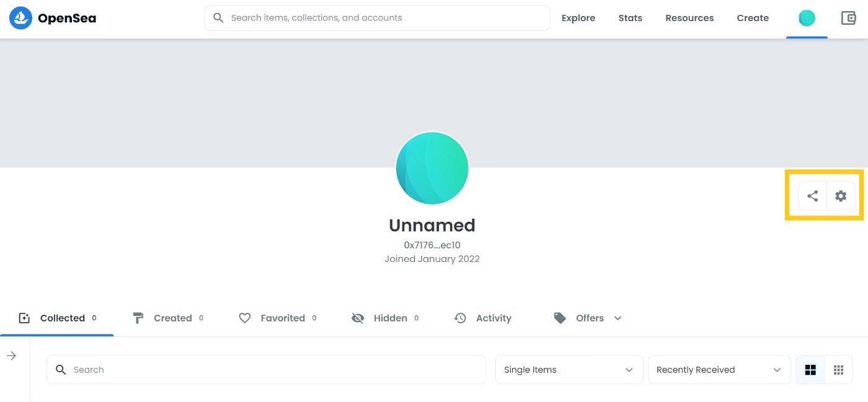Image resolution: width=868 pixels, height=402 pixels.
Task: Click the share profile icon
Action: (x=812, y=196)
